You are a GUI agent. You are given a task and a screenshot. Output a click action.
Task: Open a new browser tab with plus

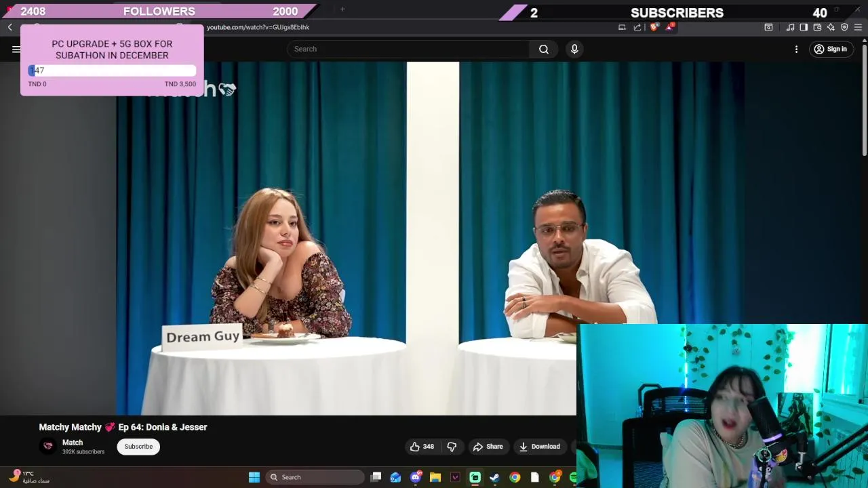tap(342, 9)
